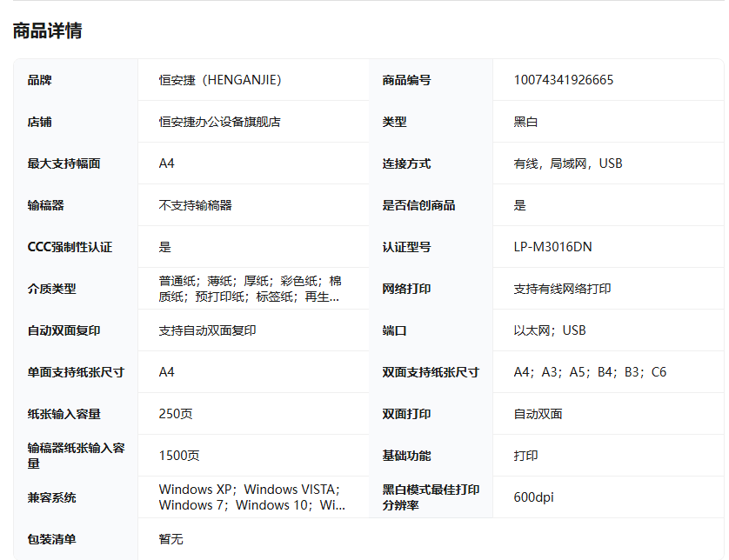Click the 端口 label
This screenshot has width=729, height=560.
tap(394, 330)
